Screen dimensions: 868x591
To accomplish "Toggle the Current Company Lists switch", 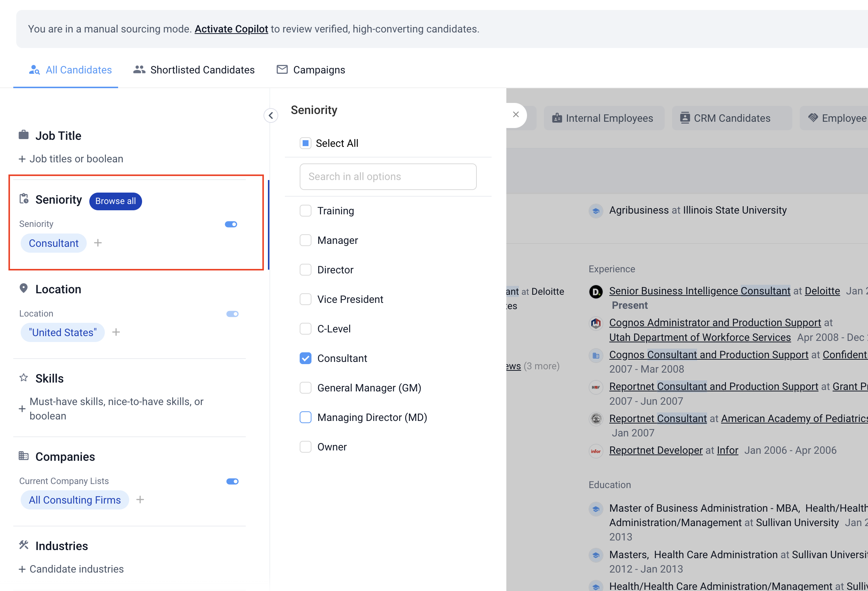I will (x=232, y=481).
